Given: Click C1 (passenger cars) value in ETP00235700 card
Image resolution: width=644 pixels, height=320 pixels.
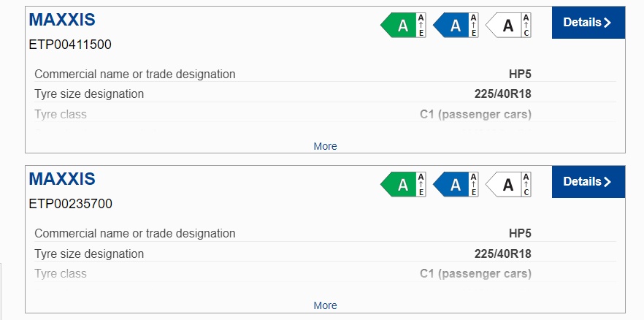Looking at the screenshot, I should click(475, 274).
